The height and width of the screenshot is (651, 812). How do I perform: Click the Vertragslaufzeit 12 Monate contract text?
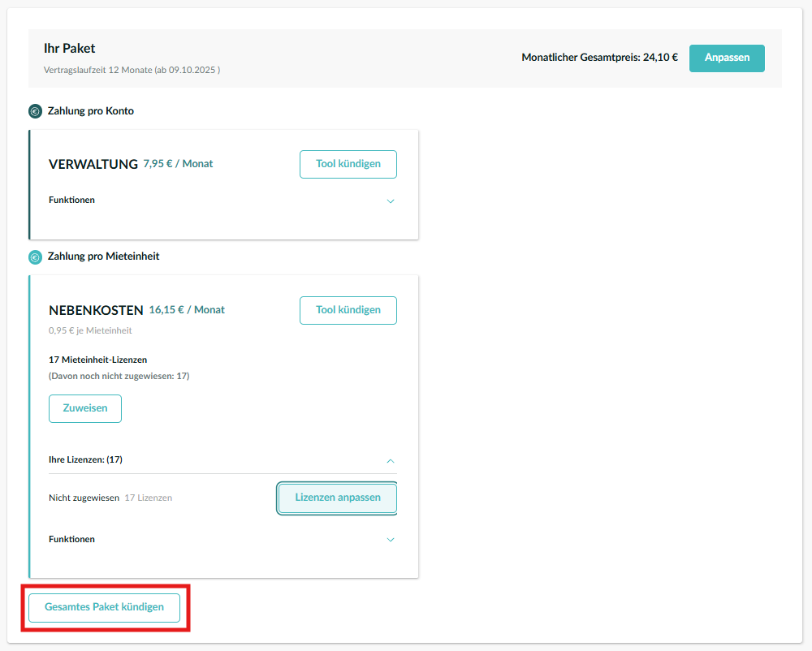tap(132, 70)
